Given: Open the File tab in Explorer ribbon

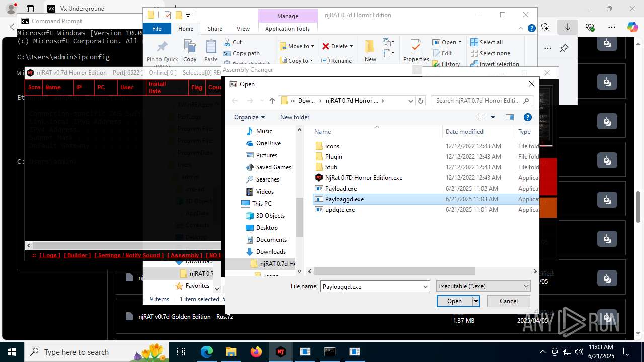Looking at the screenshot, I should coord(157,29).
